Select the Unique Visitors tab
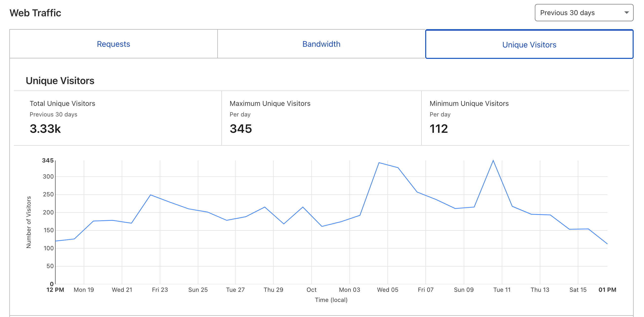 pos(529,44)
